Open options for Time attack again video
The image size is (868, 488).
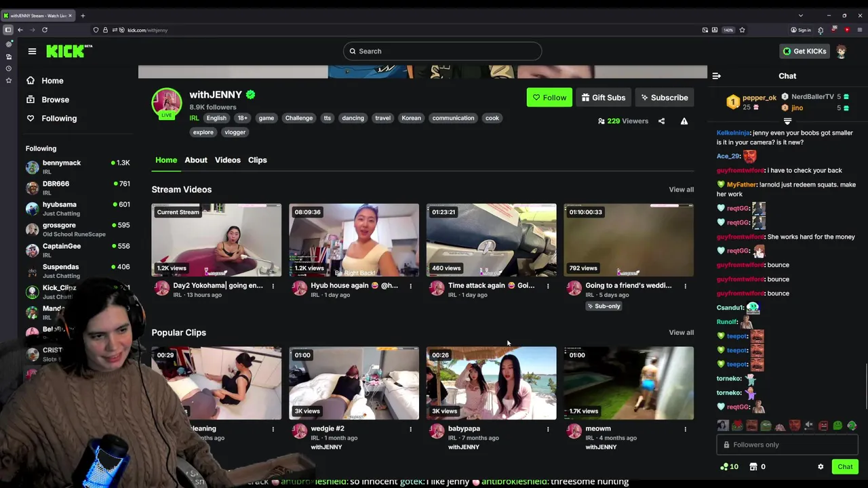pyautogui.click(x=548, y=286)
